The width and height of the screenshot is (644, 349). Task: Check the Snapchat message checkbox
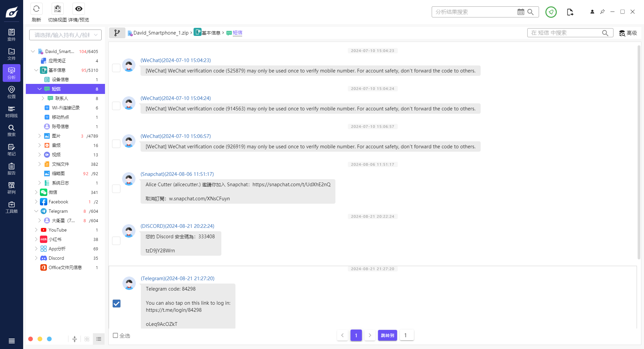tap(116, 189)
